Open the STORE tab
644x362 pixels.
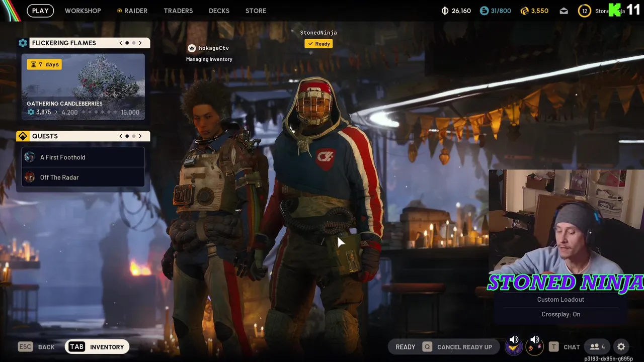point(256,11)
